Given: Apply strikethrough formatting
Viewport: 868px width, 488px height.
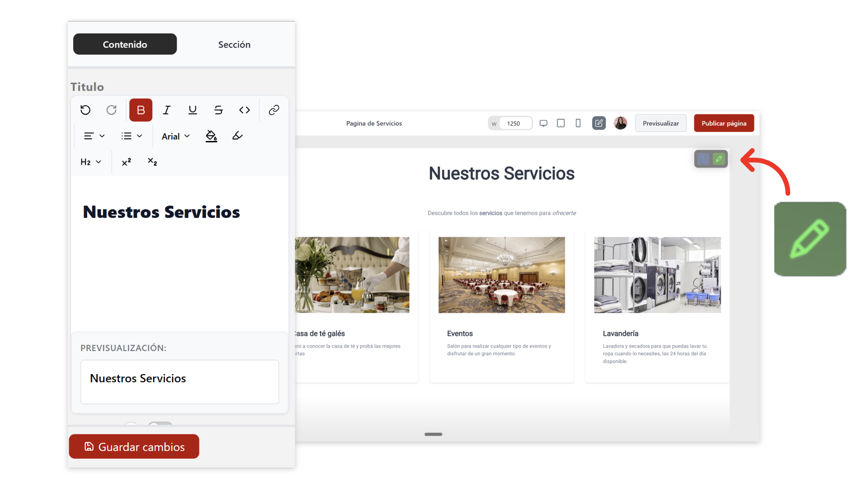Looking at the screenshot, I should click(x=218, y=110).
